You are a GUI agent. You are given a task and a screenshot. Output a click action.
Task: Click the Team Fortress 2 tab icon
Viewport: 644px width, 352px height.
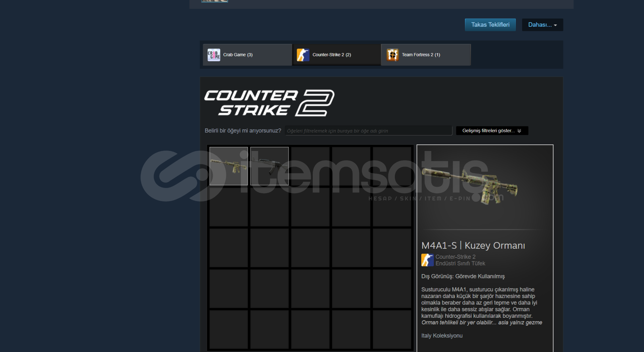(393, 55)
